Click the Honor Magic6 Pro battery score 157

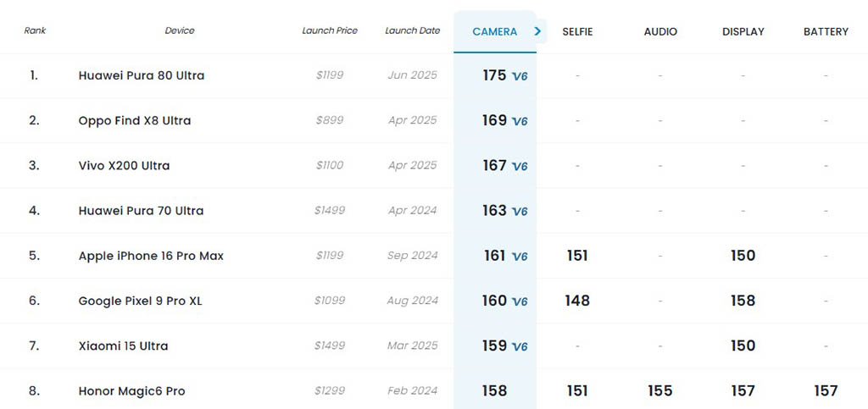[x=826, y=391]
